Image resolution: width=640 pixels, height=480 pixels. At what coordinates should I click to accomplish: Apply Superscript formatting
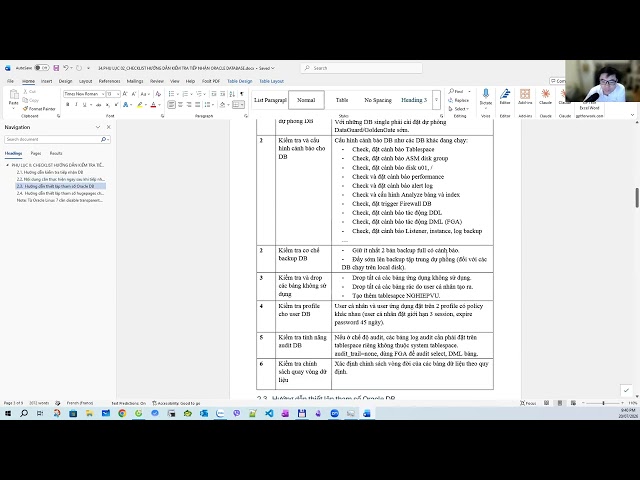point(116,105)
